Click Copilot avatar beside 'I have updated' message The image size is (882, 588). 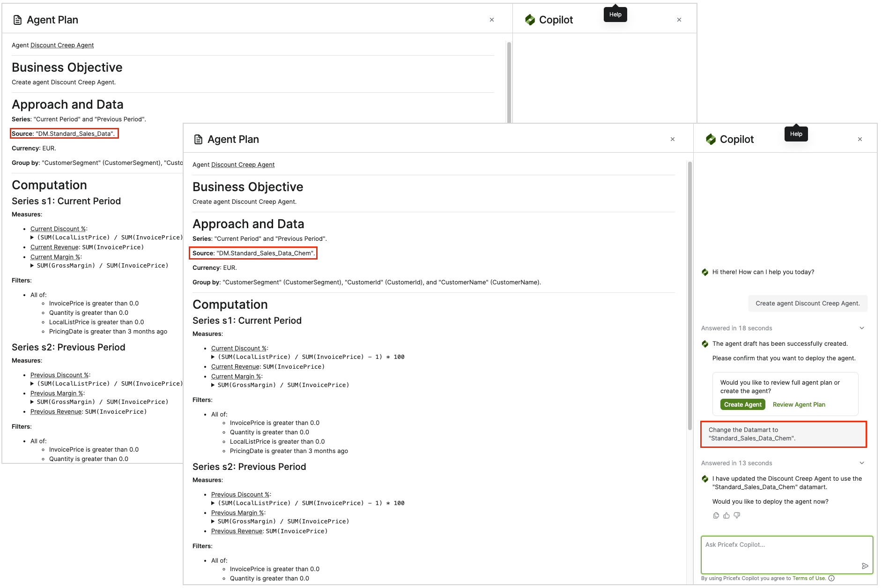[705, 479]
